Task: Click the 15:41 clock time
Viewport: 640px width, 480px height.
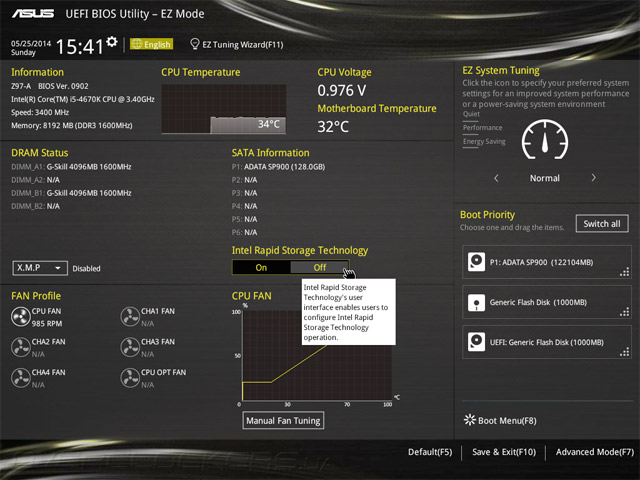Action: point(80,46)
